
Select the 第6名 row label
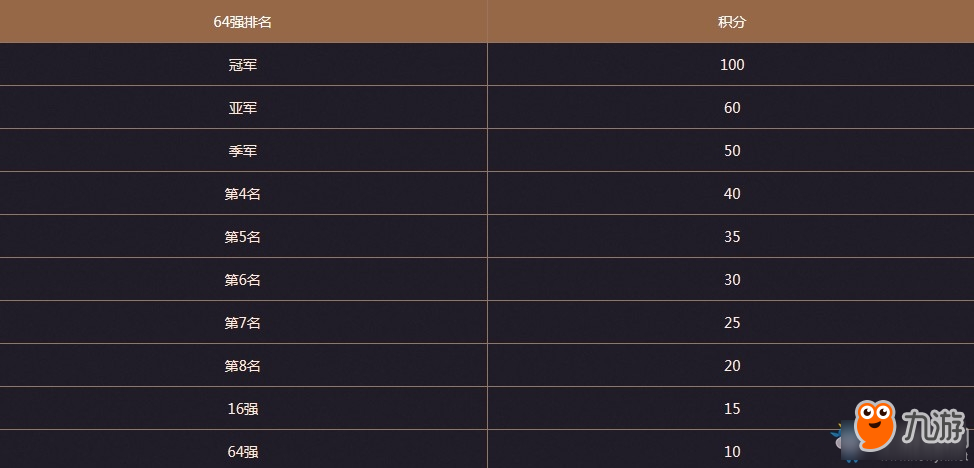[242, 280]
